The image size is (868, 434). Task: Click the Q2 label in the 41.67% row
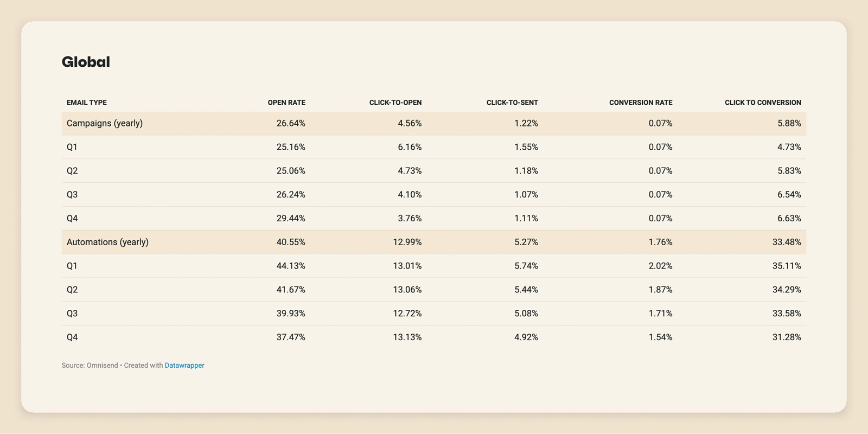[72, 290]
